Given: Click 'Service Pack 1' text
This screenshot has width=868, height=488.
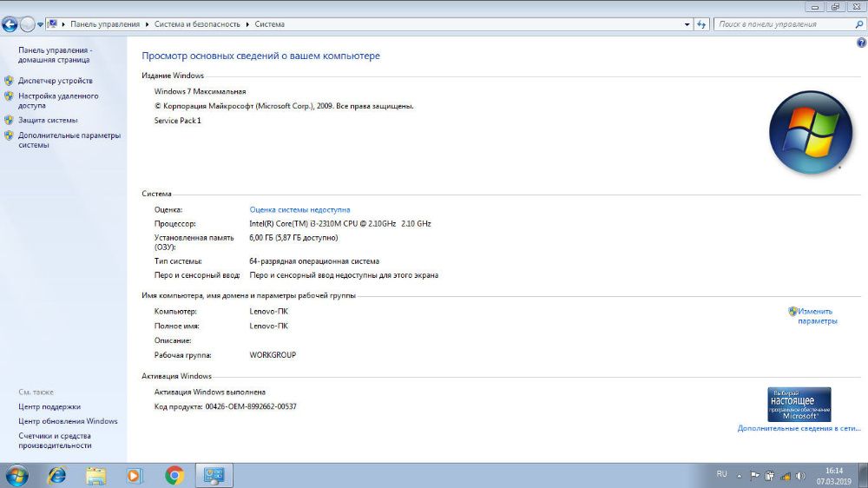Looking at the screenshot, I should (x=177, y=120).
